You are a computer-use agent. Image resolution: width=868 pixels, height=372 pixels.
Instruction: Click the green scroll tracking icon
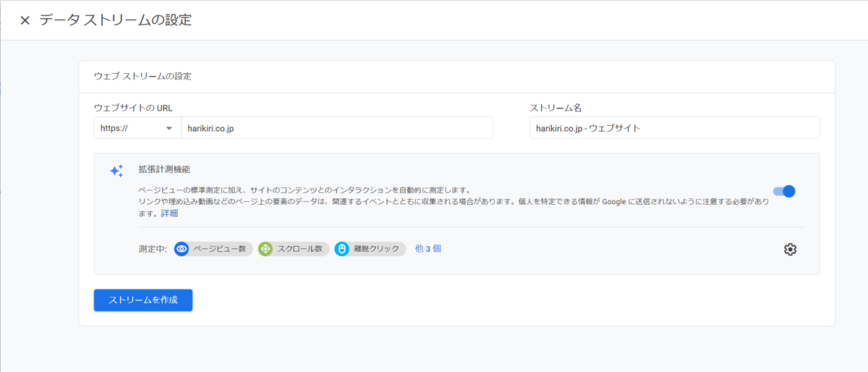click(x=265, y=249)
